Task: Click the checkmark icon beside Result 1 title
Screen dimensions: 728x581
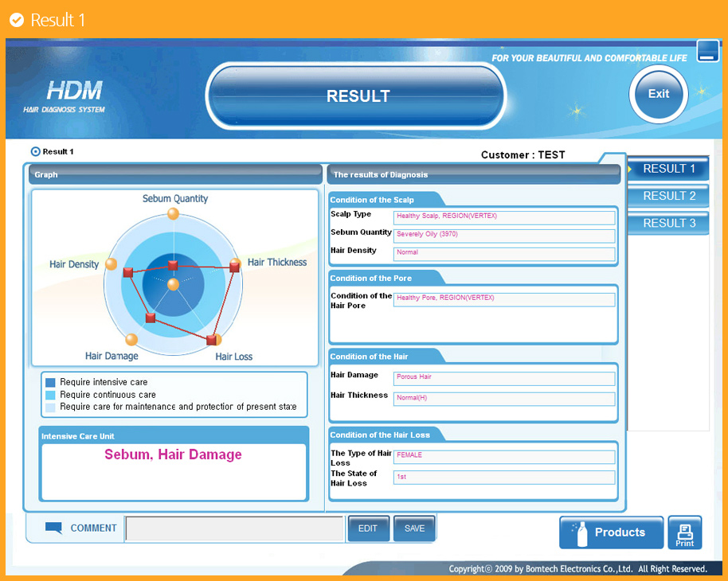Action: [16, 20]
